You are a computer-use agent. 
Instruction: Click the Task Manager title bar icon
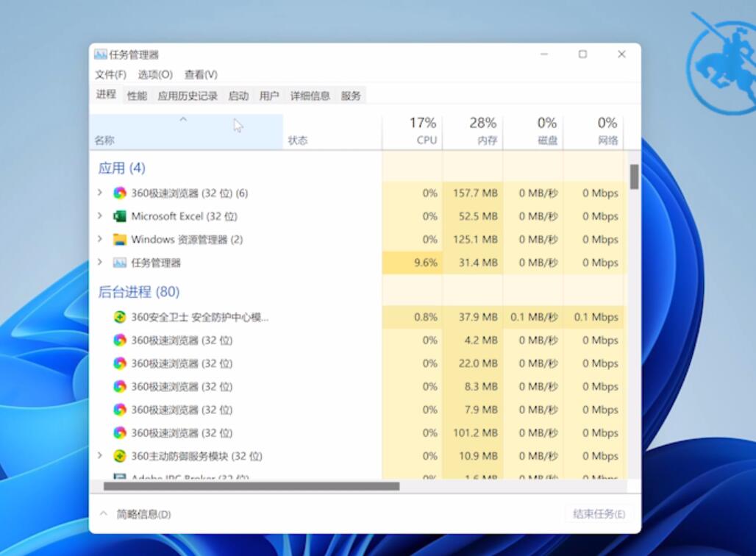101,54
